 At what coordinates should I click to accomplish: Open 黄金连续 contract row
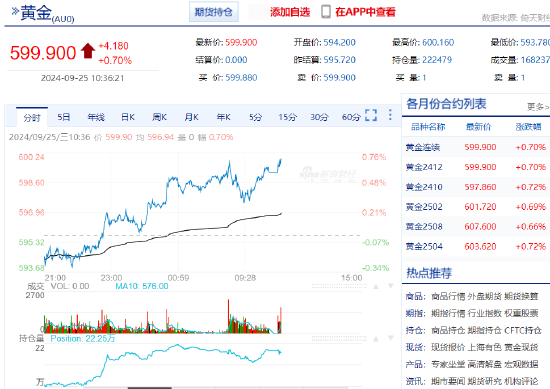tap(476, 147)
